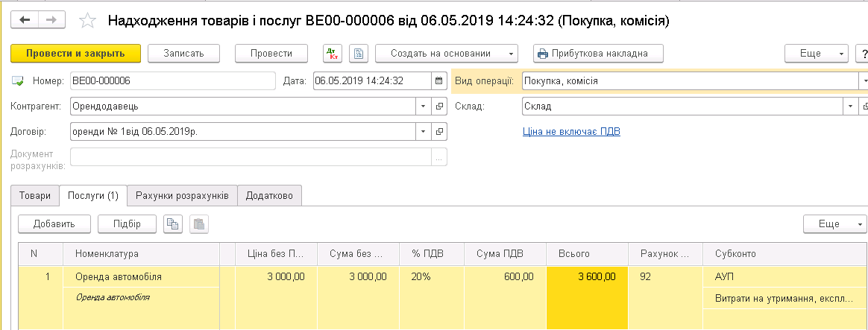Add document to favorites with star

pos(87,20)
